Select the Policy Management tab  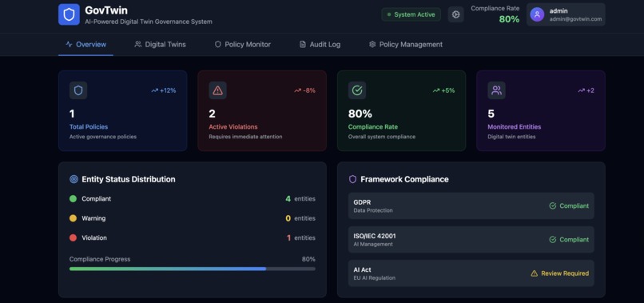point(406,45)
